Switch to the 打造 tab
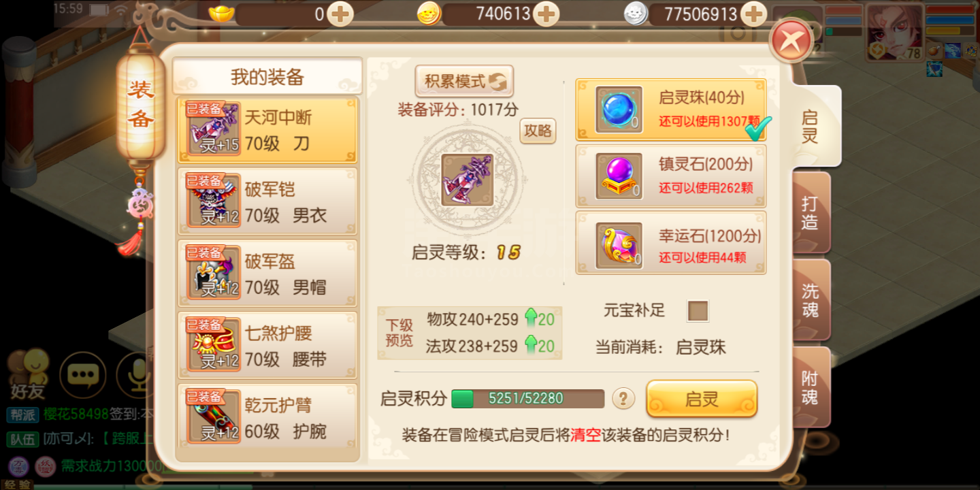This screenshot has width=980, height=490. click(x=811, y=213)
